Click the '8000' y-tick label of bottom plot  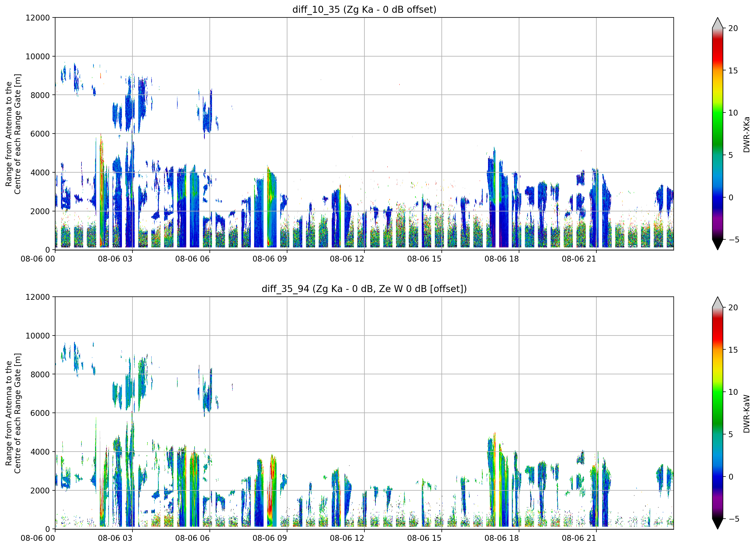[40, 375]
